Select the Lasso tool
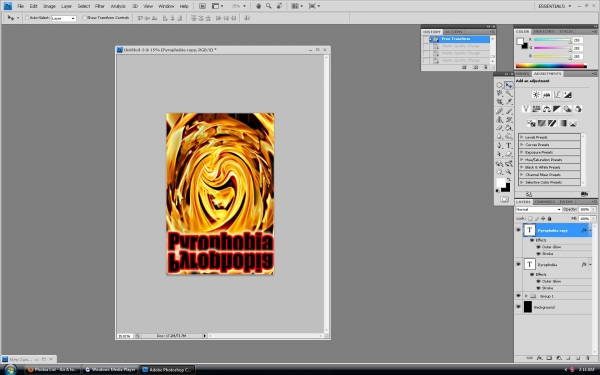 click(x=499, y=94)
